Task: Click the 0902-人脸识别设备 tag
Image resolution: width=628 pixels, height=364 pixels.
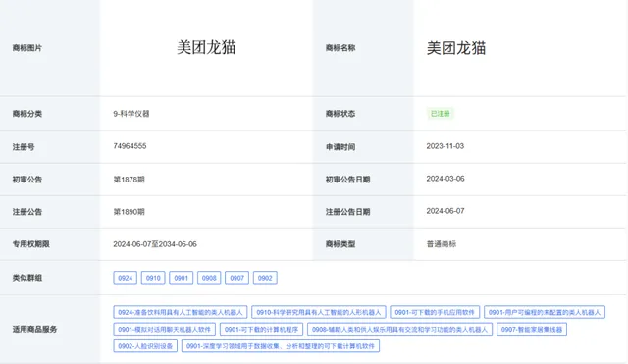Action: point(145,346)
